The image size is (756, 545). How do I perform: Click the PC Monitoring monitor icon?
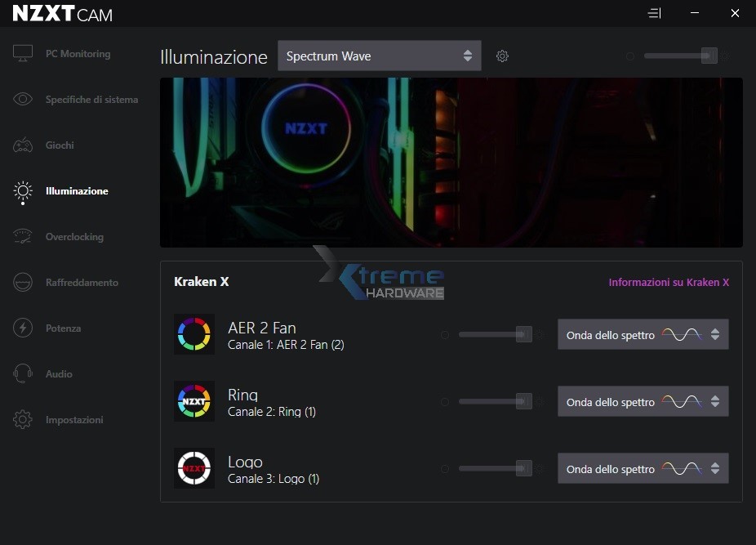click(23, 54)
